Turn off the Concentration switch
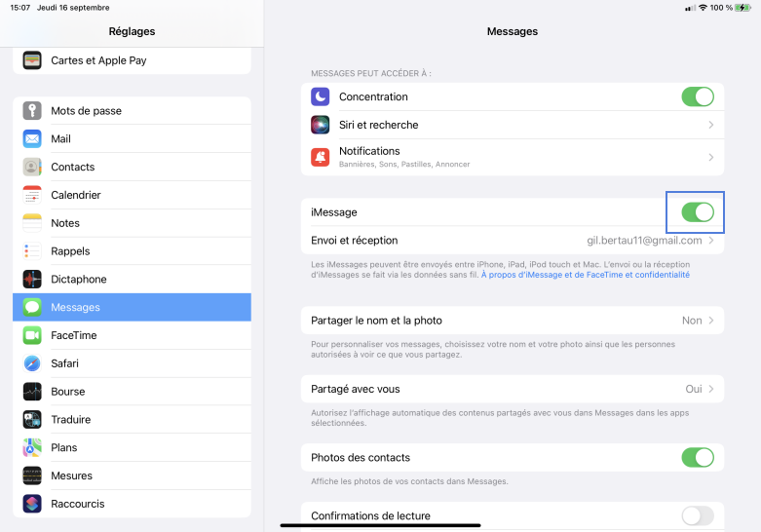The width and height of the screenshot is (761, 532). click(x=698, y=96)
